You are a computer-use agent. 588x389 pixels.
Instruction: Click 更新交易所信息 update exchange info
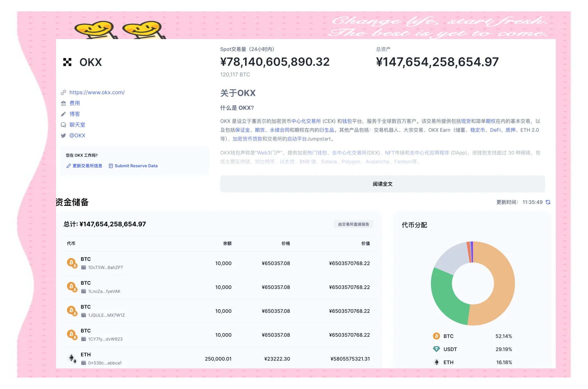click(87, 166)
